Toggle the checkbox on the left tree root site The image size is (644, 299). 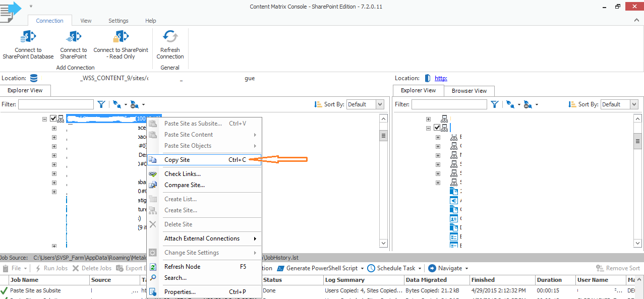click(53, 119)
